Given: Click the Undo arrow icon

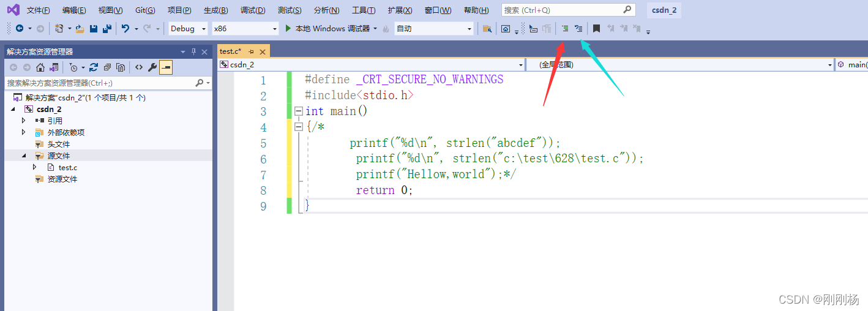Looking at the screenshot, I should 125,28.
